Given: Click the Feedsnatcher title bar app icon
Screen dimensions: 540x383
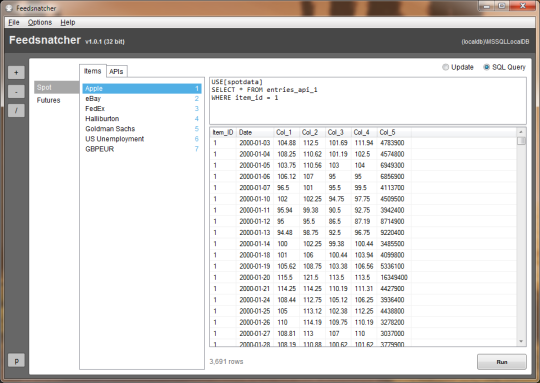Looking at the screenshot, I should pos(9,8).
